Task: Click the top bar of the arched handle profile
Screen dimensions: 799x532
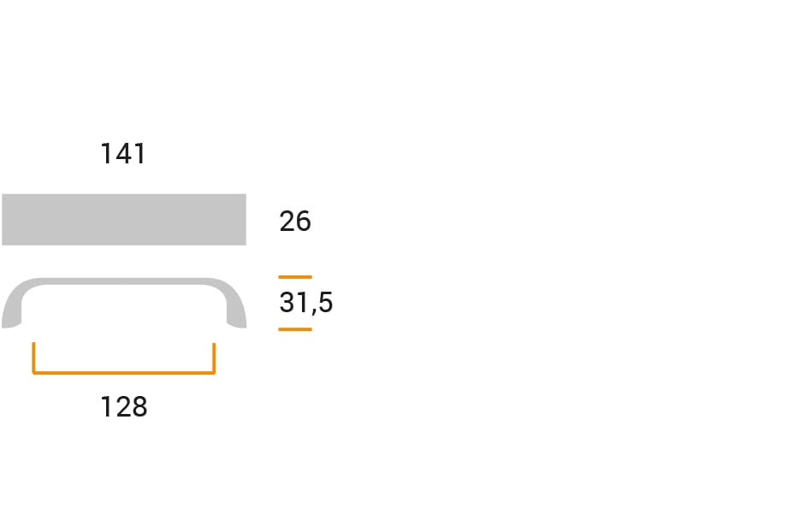Action: tap(124, 282)
